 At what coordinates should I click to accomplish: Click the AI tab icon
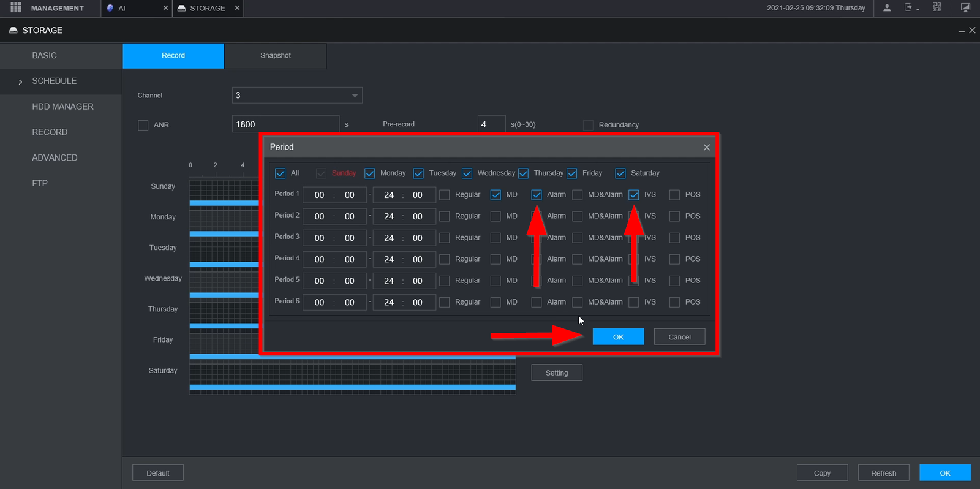(x=110, y=8)
